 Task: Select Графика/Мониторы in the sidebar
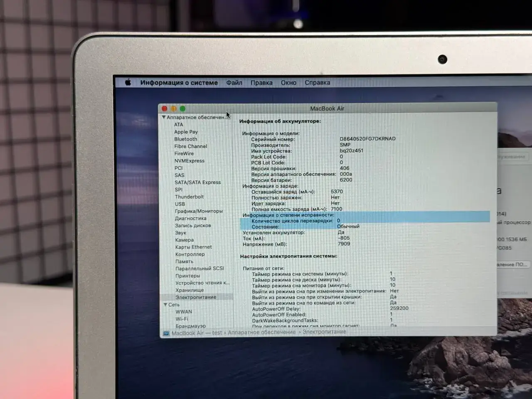click(199, 211)
